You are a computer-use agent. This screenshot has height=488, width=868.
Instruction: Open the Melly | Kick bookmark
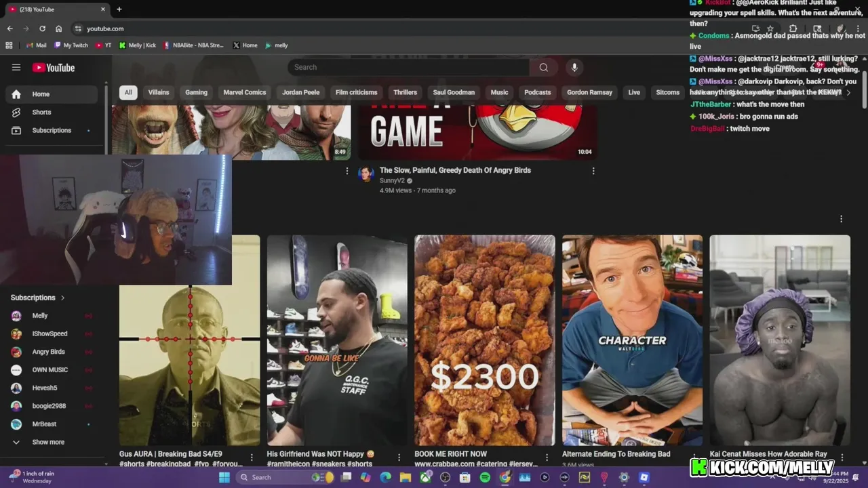click(138, 45)
